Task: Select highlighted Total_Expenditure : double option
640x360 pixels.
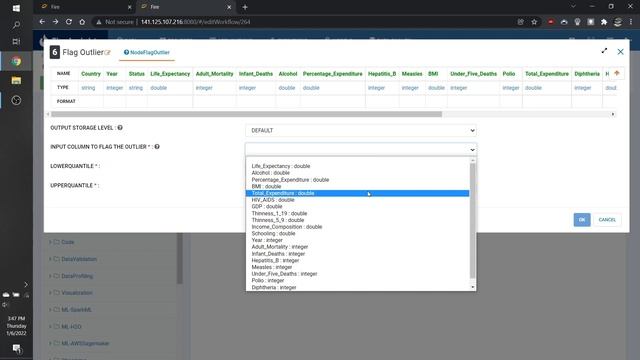Action: pyautogui.click(x=358, y=193)
